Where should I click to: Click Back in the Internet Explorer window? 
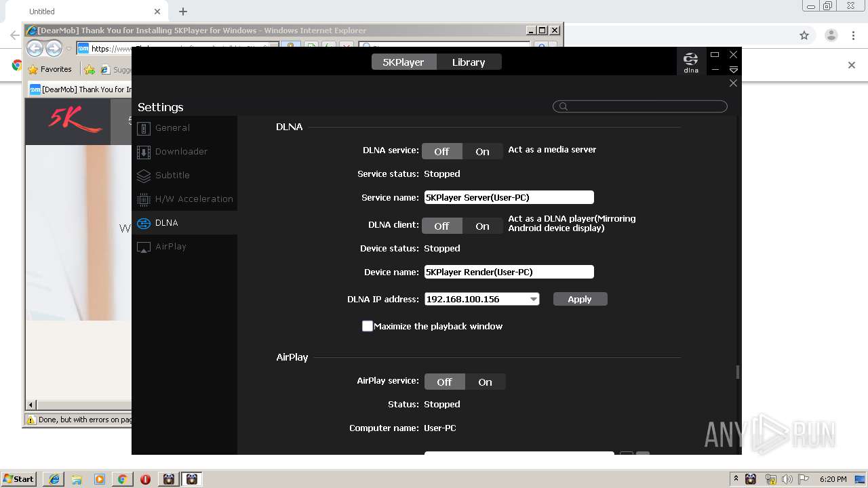point(35,48)
